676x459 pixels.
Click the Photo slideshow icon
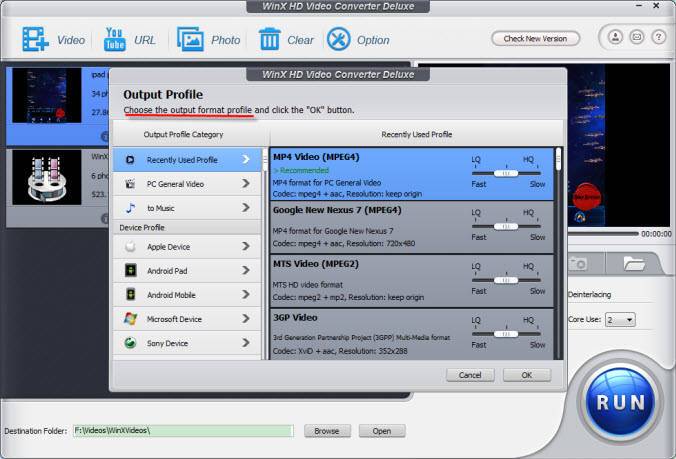click(190, 39)
